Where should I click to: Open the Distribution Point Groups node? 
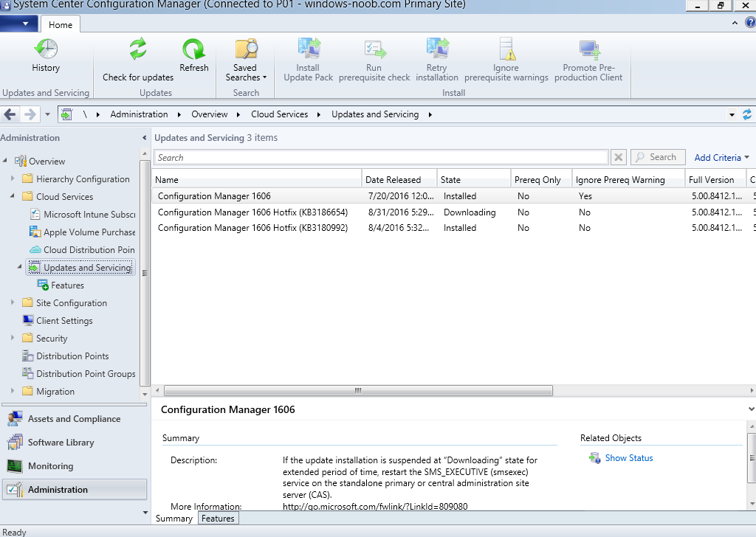pos(79,374)
